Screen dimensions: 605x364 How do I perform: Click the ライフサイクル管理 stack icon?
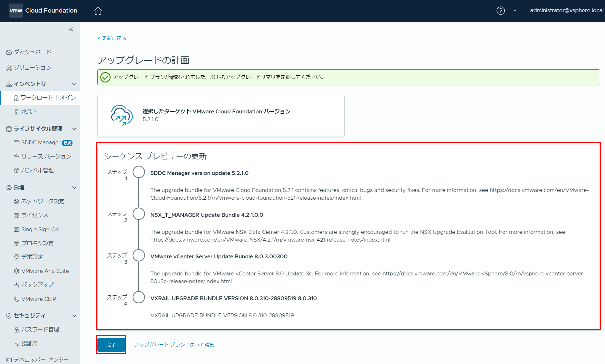click(9, 129)
